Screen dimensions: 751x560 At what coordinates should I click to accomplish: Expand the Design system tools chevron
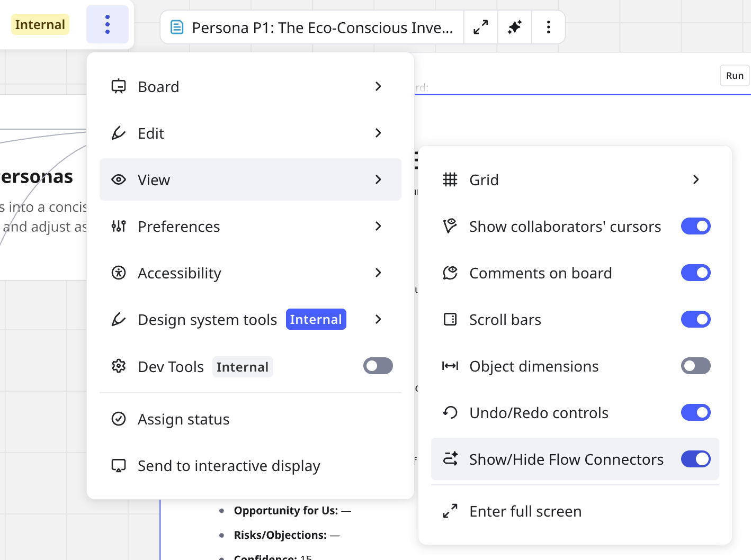(378, 320)
